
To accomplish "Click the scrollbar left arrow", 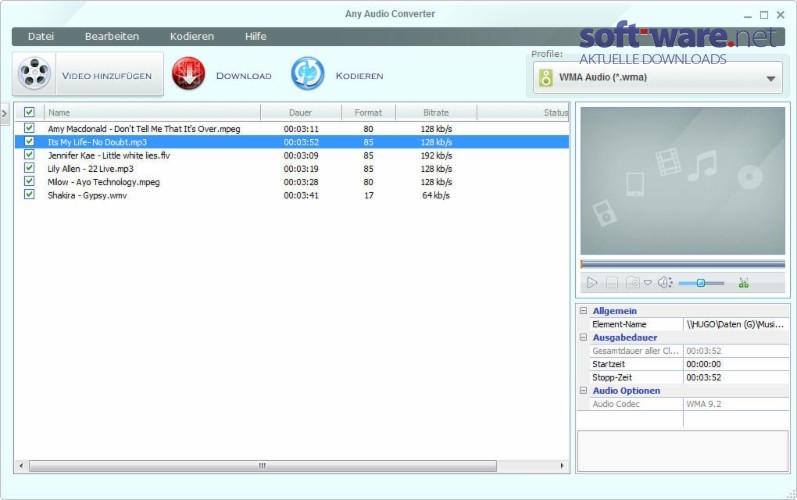I will coord(21,465).
